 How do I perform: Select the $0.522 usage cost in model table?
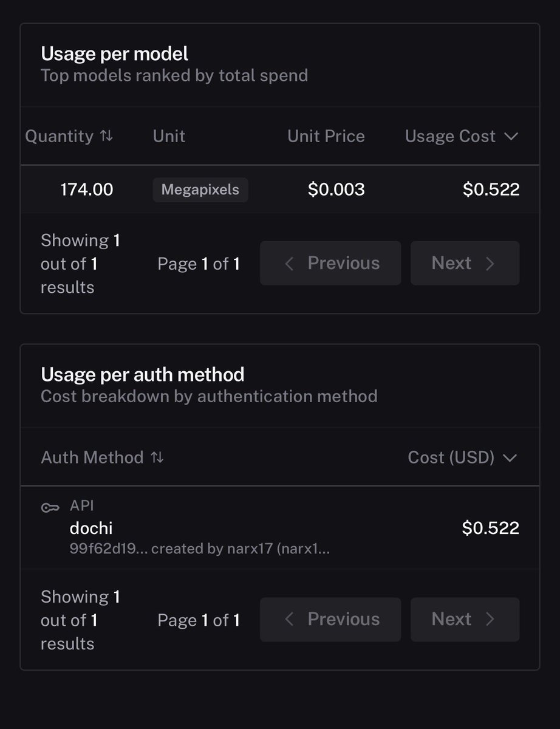(x=491, y=190)
